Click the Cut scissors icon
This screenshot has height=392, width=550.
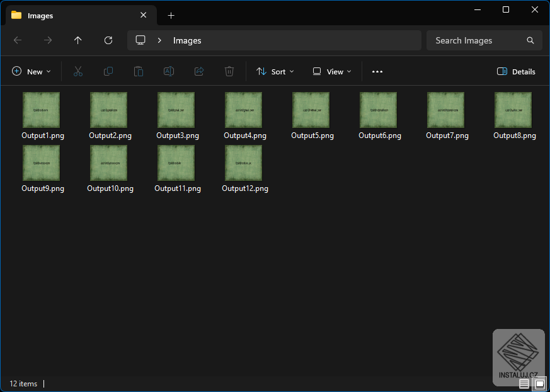tap(78, 72)
